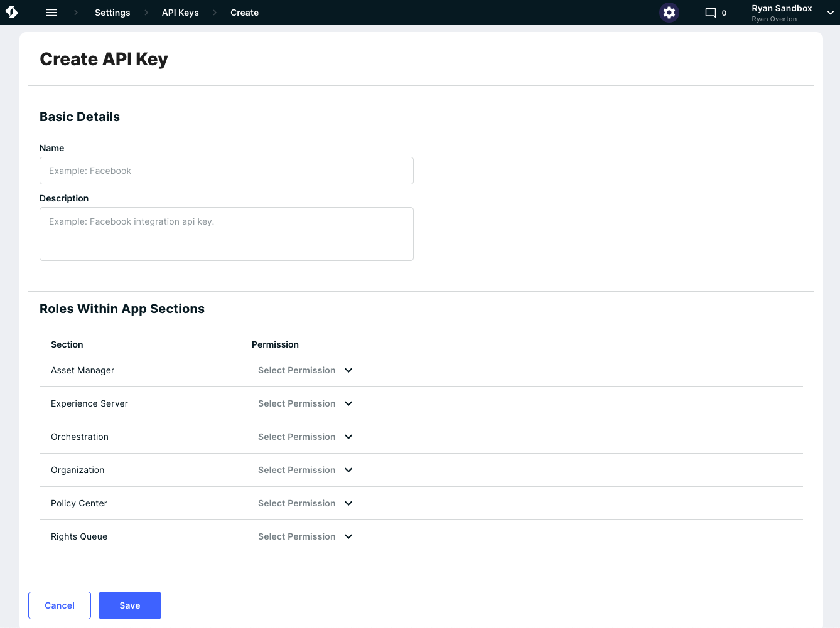Open Experience Server permission dropdown

[x=306, y=403]
